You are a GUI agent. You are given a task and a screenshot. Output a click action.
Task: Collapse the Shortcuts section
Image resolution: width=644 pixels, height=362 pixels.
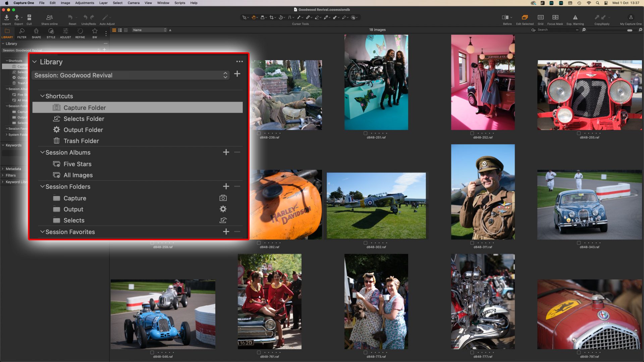click(43, 96)
